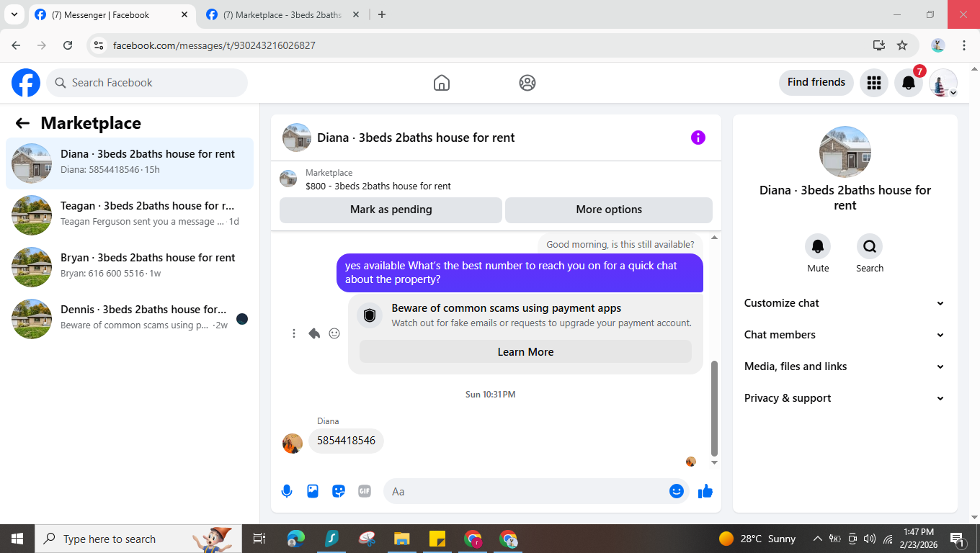
Task: Focus the Search Facebook field
Action: pyautogui.click(x=147, y=83)
